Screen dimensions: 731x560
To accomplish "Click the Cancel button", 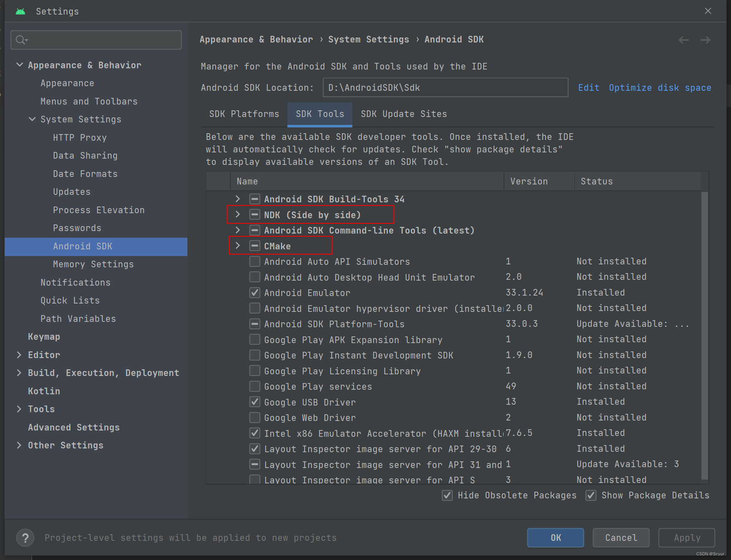I will pos(621,538).
